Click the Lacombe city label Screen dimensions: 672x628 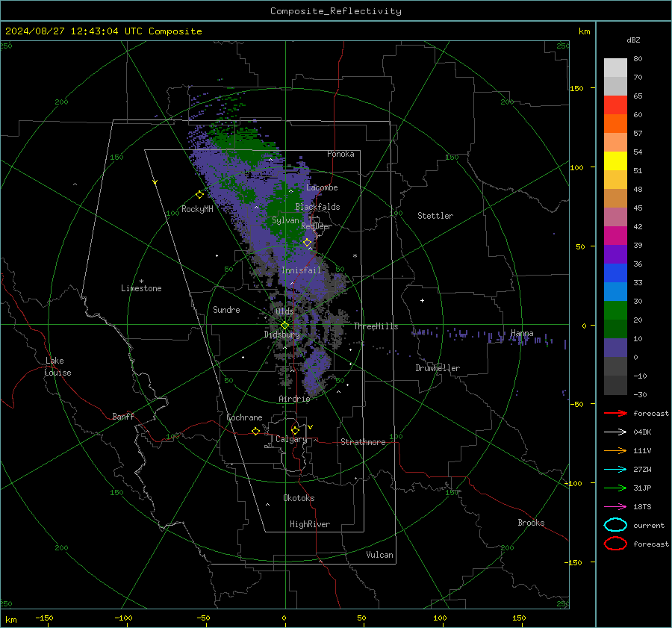[322, 187]
